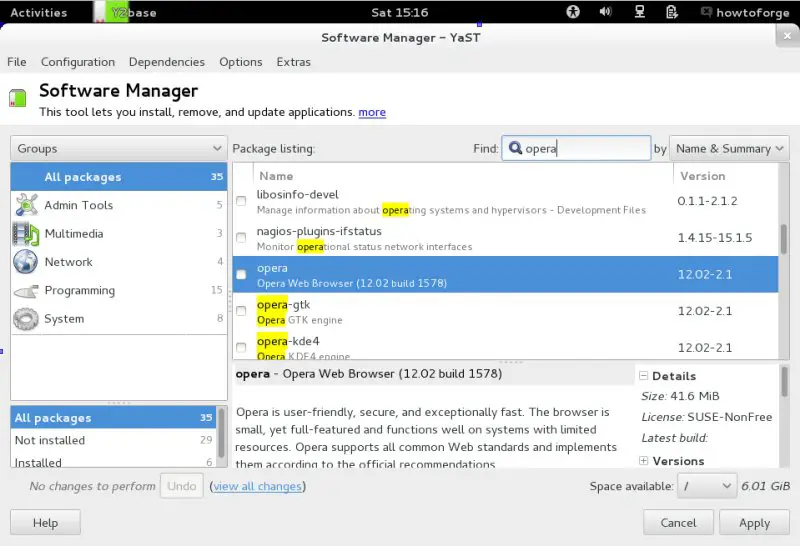The width and height of the screenshot is (800, 546).
Task: Click the Apply button
Action: click(754, 523)
